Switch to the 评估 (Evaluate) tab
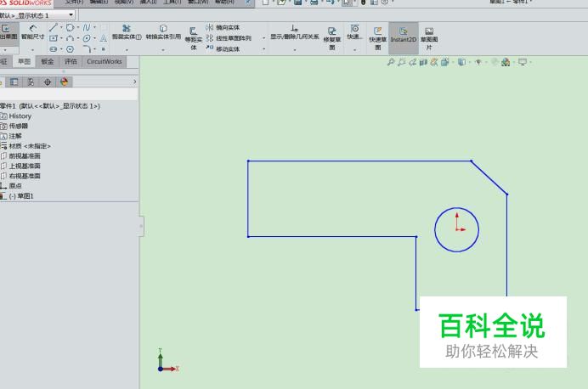 click(x=71, y=61)
